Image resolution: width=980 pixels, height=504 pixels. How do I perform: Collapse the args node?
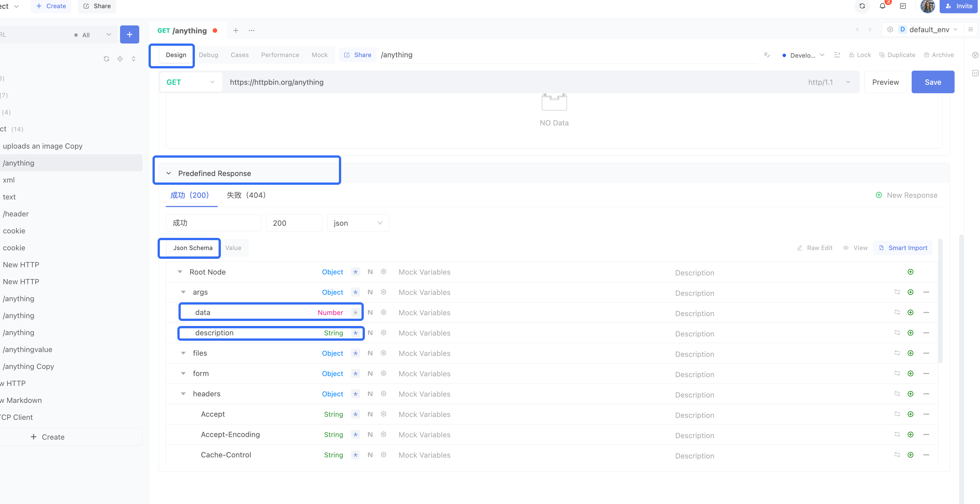tap(183, 292)
